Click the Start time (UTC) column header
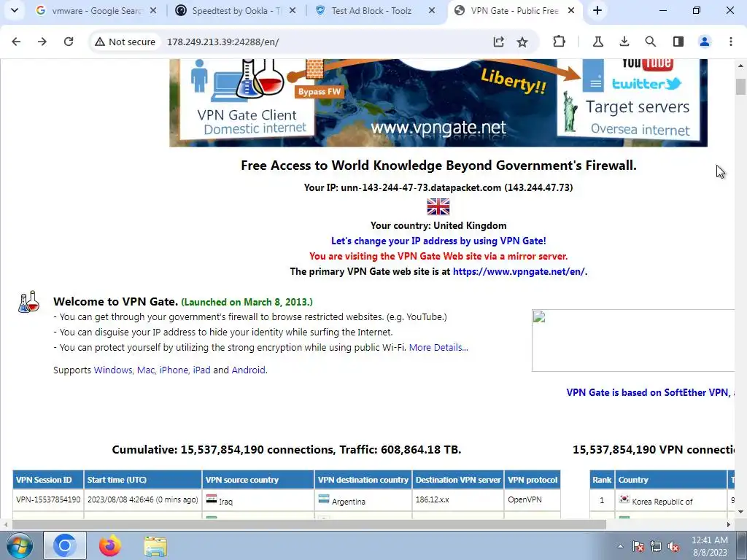747x560 pixels. pyautogui.click(x=142, y=480)
